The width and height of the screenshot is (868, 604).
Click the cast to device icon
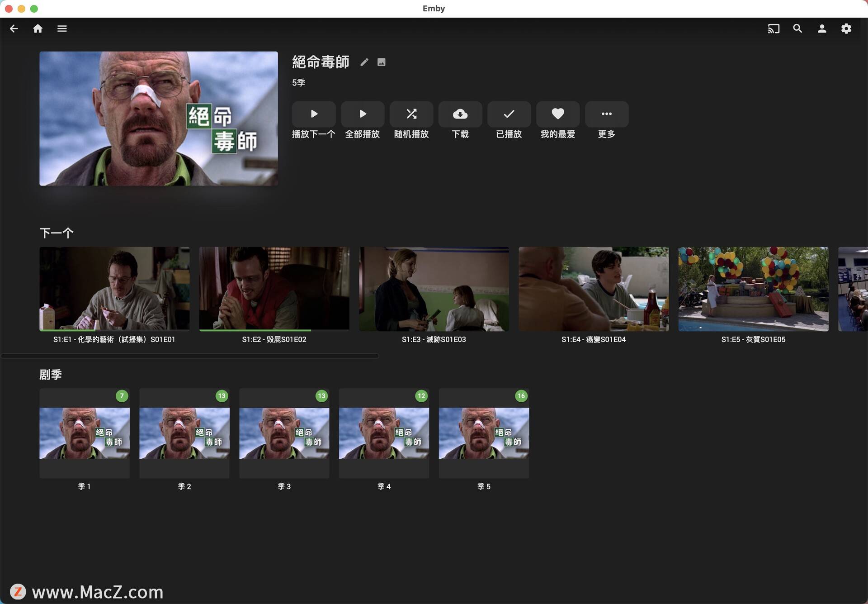(x=773, y=29)
